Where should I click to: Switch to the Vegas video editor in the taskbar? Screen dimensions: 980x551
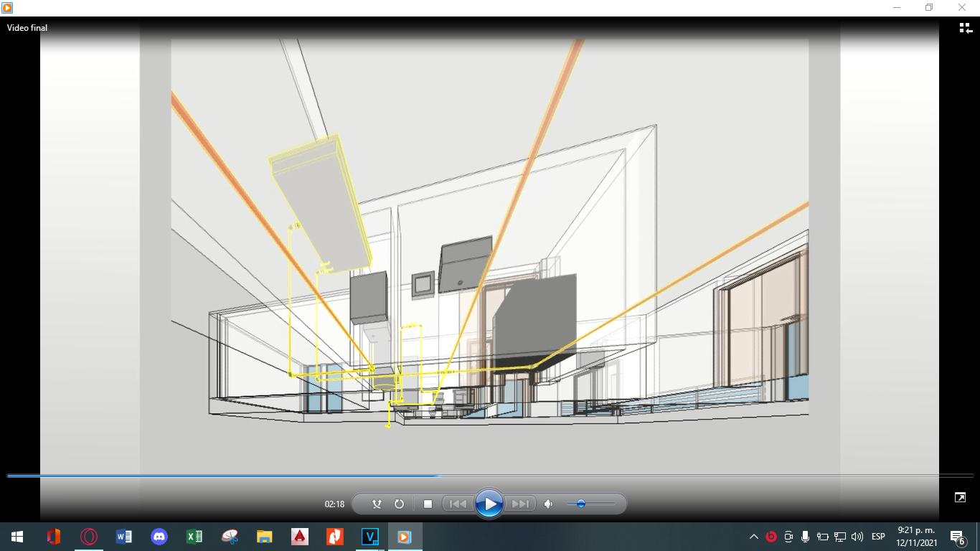[x=370, y=537]
